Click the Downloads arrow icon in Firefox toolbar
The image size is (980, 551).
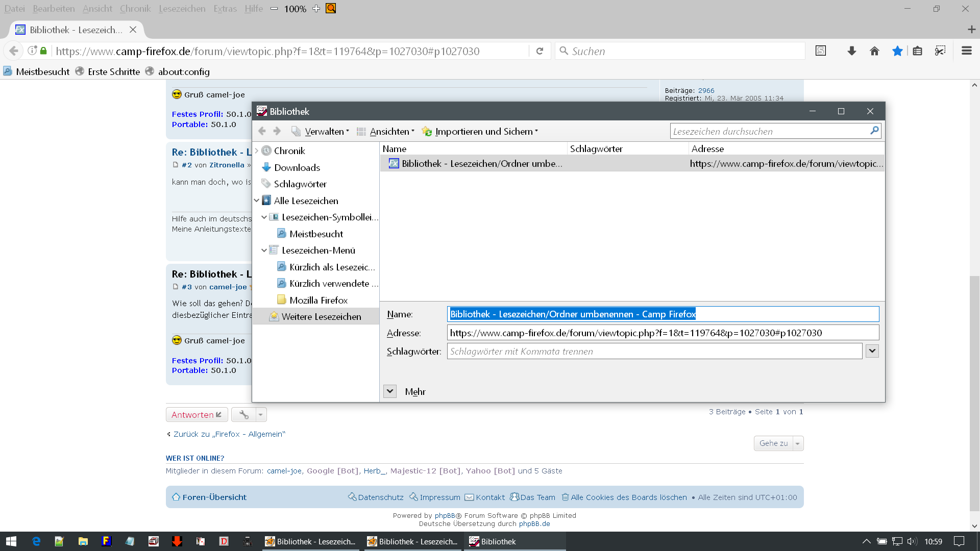tap(851, 51)
